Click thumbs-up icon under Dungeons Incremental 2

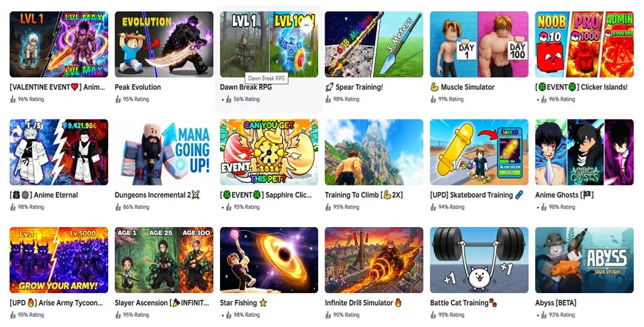coord(118,207)
